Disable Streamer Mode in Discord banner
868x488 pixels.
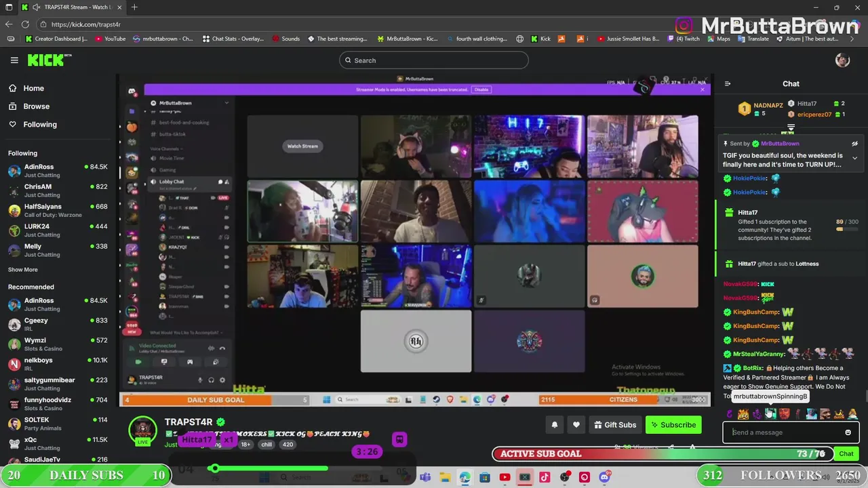coord(481,89)
